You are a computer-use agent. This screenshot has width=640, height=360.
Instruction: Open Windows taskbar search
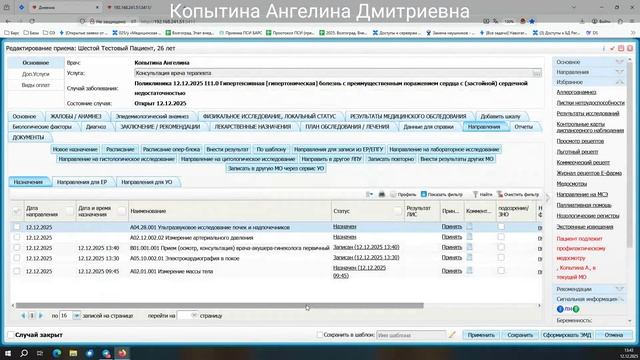pyautogui.click(x=24, y=353)
